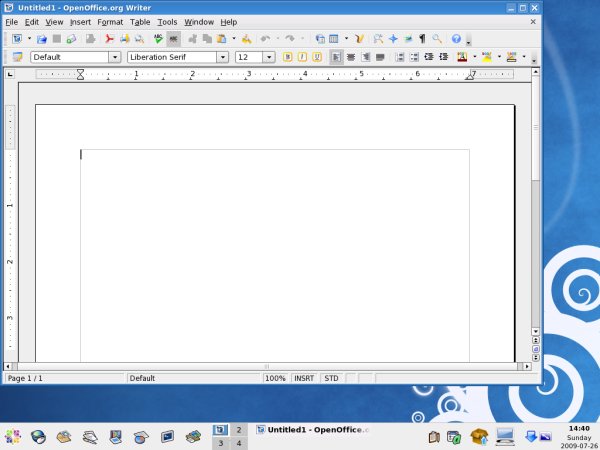600x450 pixels.
Task: Open the Insert menu
Action: click(80, 22)
